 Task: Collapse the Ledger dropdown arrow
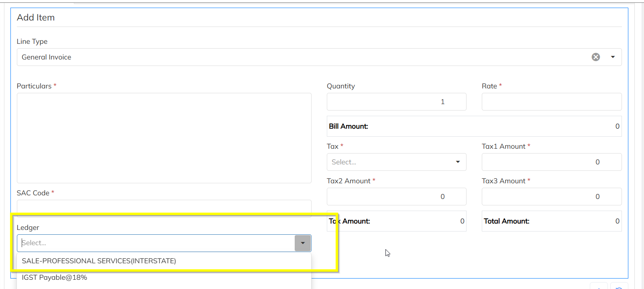[303, 243]
